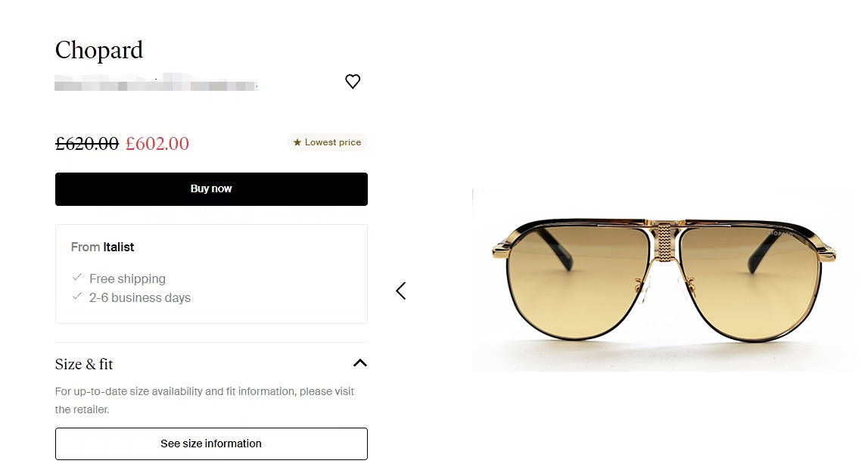This screenshot has height=470, width=868.
Task: Select the red £602.00 sale price
Action: coord(157,143)
